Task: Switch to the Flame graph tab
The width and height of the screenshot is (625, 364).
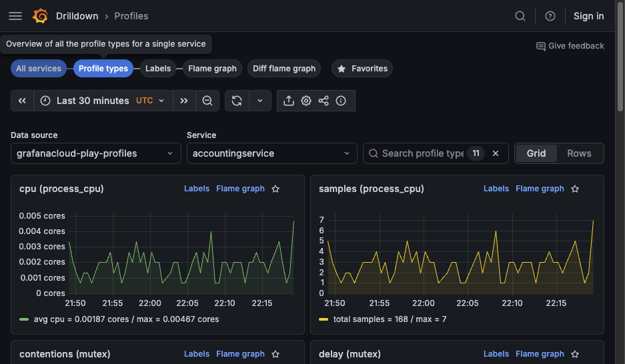Action: click(212, 69)
